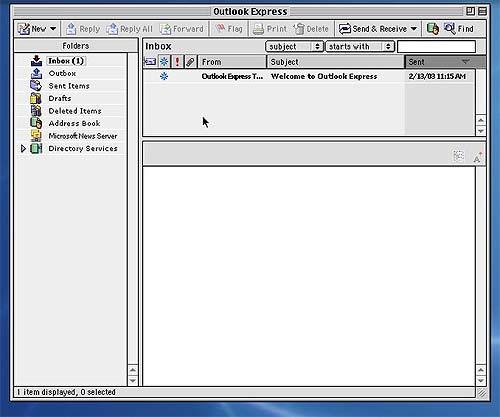Image resolution: width=500 pixels, height=417 pixels.
Task: Select the Microsoft News Server label
Action: click(83, 136)
